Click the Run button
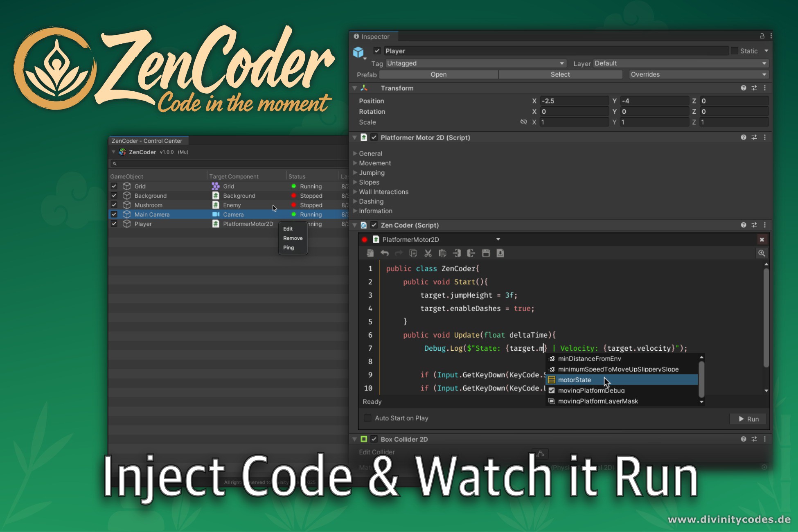This screenshot has height=532, width=798. [748, 419]
